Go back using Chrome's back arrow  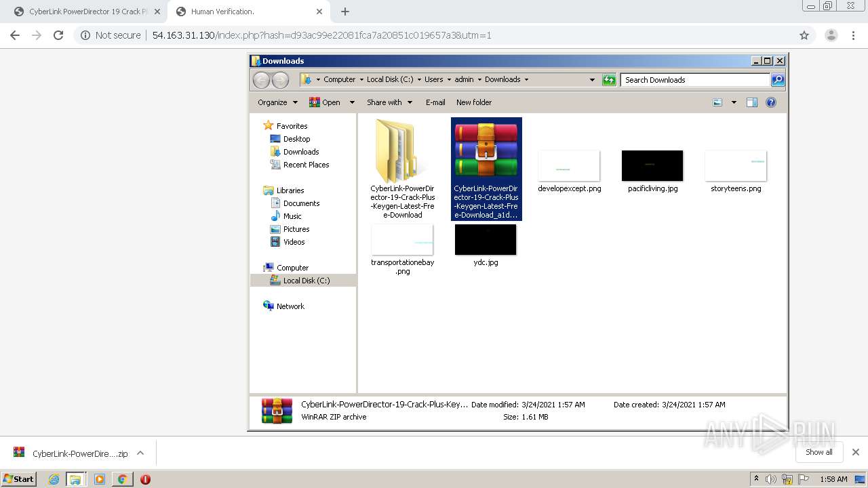coord(15,35)
